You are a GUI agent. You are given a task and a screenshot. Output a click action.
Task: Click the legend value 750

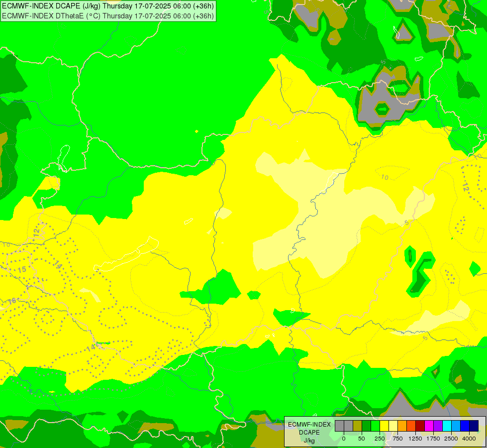pyautogui.click(x=397, y=439)
